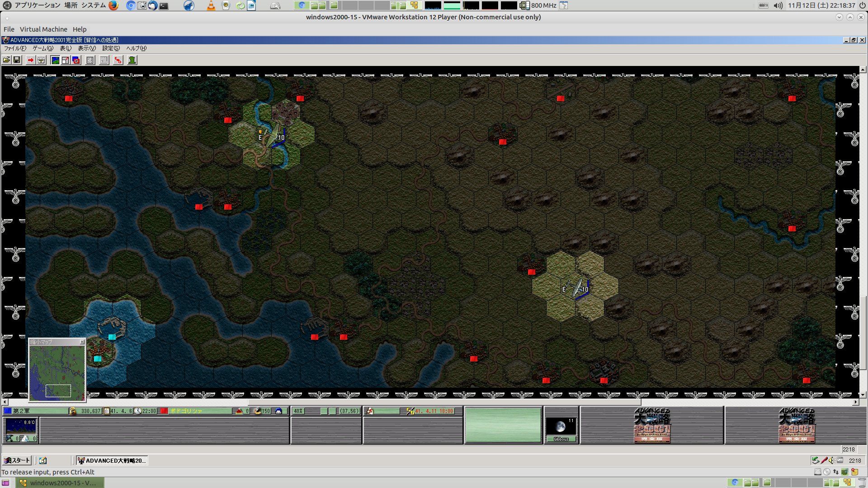Click the light green info panel
This screenshot has width=868, height=488.
(503, 425)
